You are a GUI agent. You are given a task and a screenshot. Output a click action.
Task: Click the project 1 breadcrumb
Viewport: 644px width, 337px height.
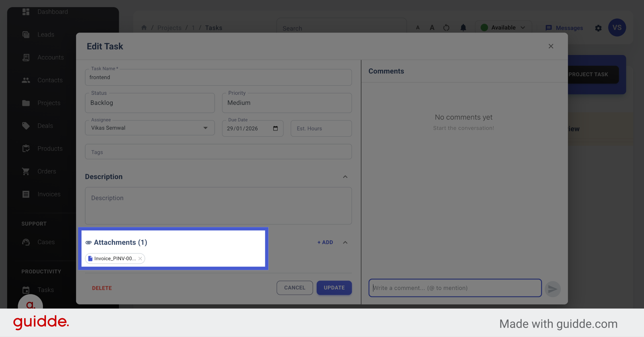tap(193, 28)
